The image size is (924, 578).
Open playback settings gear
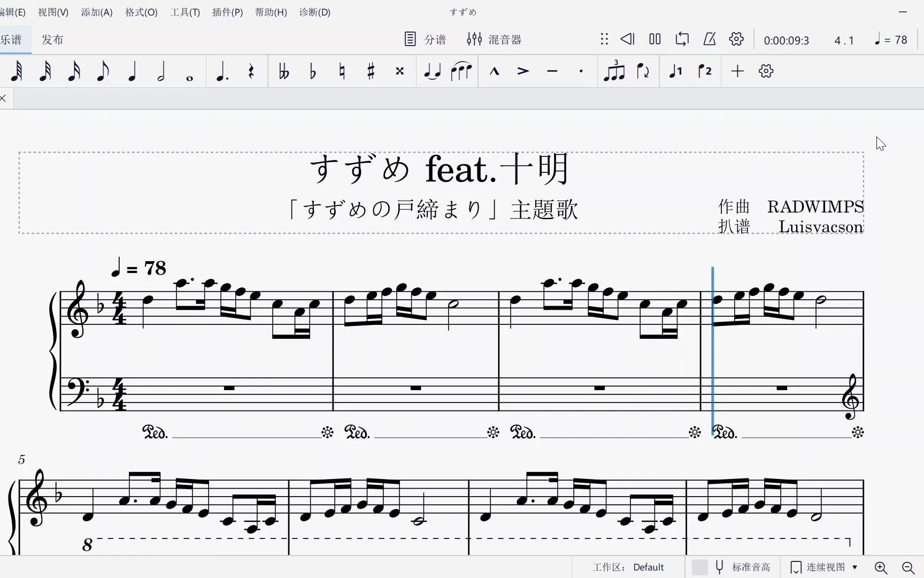(736, 39)
